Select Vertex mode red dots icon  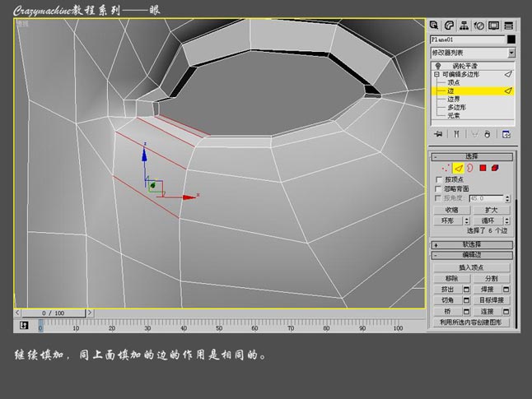pyautogui.click(x=446, y=168)
